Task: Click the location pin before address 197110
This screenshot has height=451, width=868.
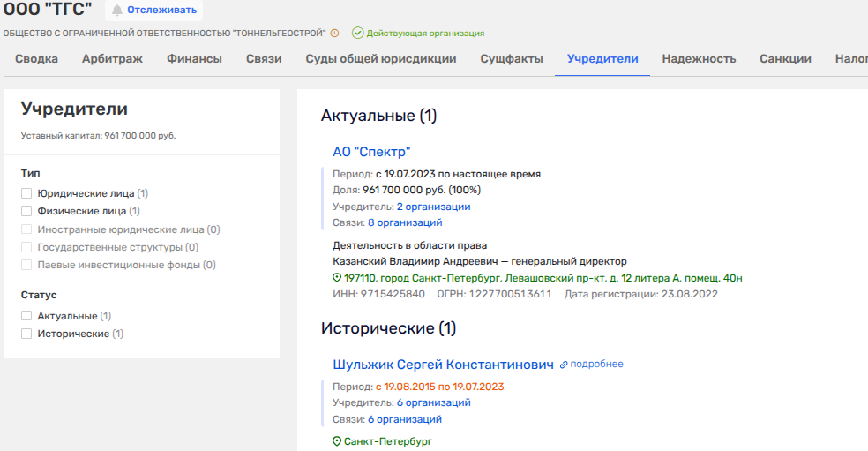Action: click(x=337, y=278)
